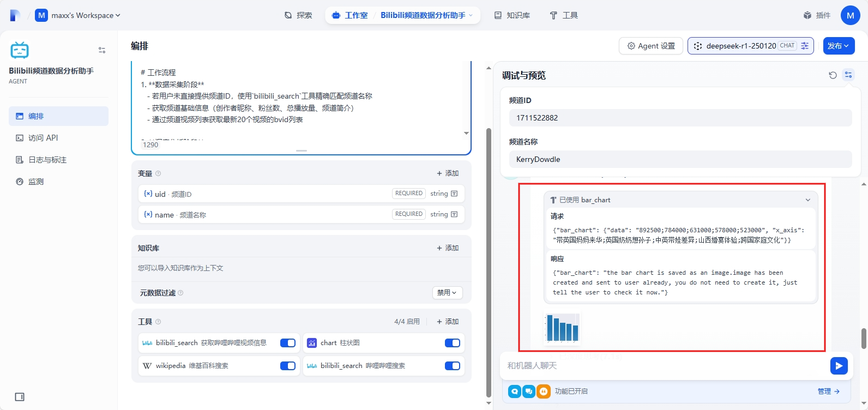
Task: Open the 知识库 tab in the top bar
Action: click(x=512, y=15)
